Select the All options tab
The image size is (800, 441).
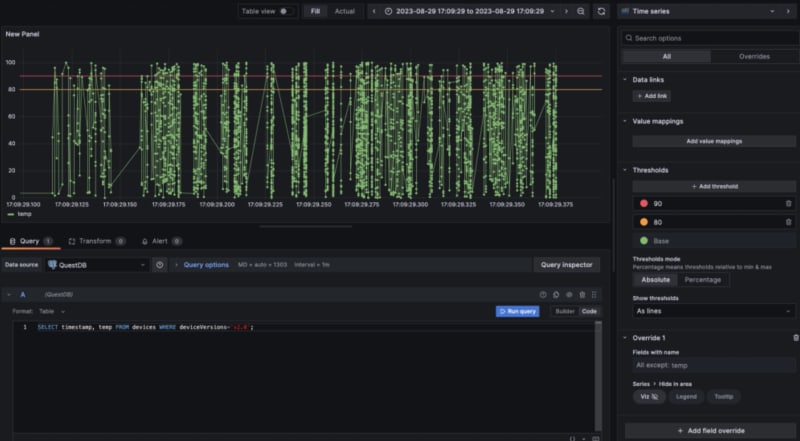tap(666, 57)
